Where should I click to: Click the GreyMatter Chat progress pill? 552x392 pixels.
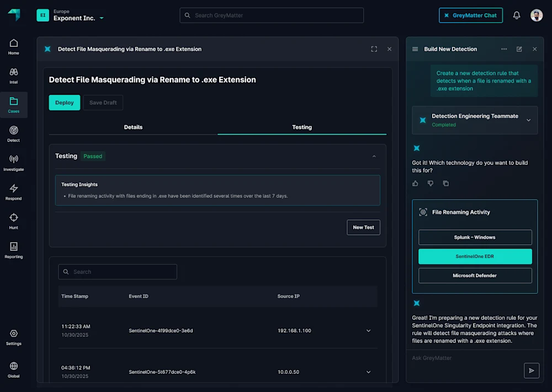pyautogui.click(x=470, y=15)
